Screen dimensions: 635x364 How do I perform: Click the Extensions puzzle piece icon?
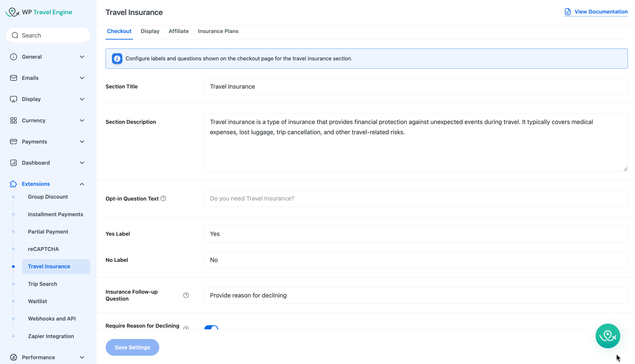pyautogui.click(x=13, y=184)
